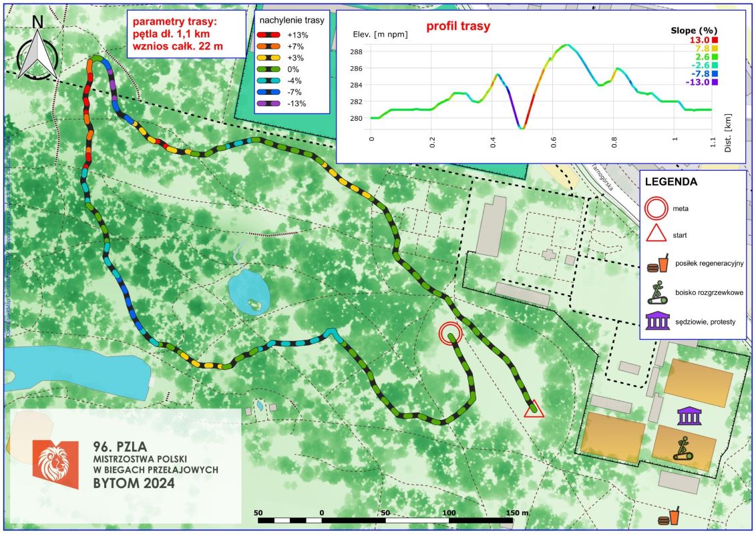This screenshot has height=534, width=756.
Task: Click the LEGENDA heading
Action: tap(672, 181)
